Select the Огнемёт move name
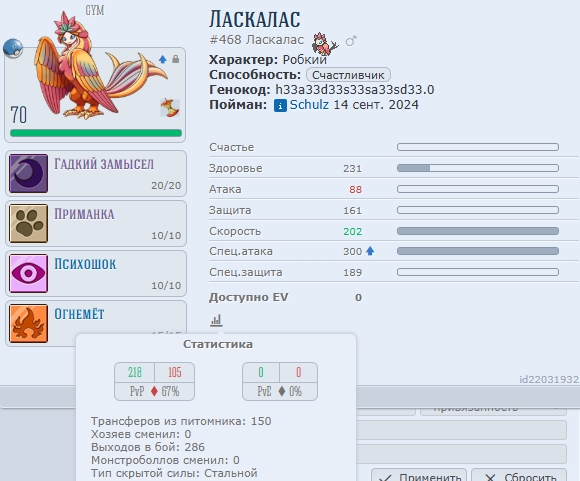Viewport: 580px width, 481px height. [80, 314]
